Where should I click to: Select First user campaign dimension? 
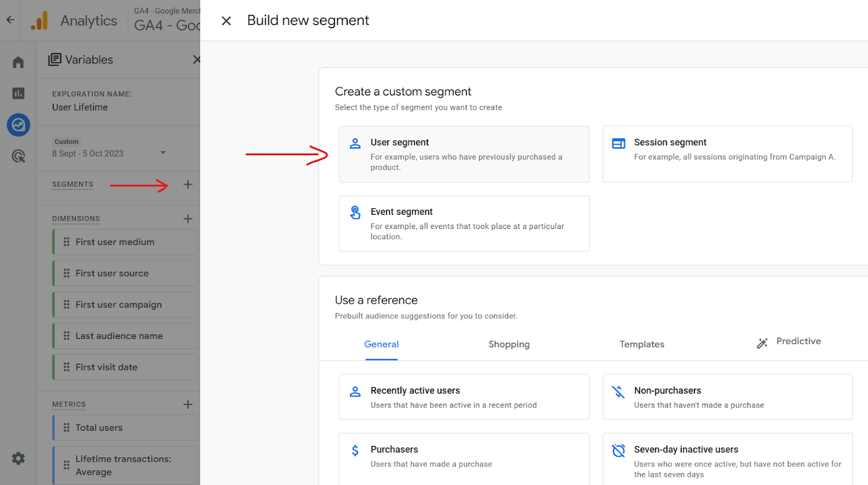pos(125,304)
